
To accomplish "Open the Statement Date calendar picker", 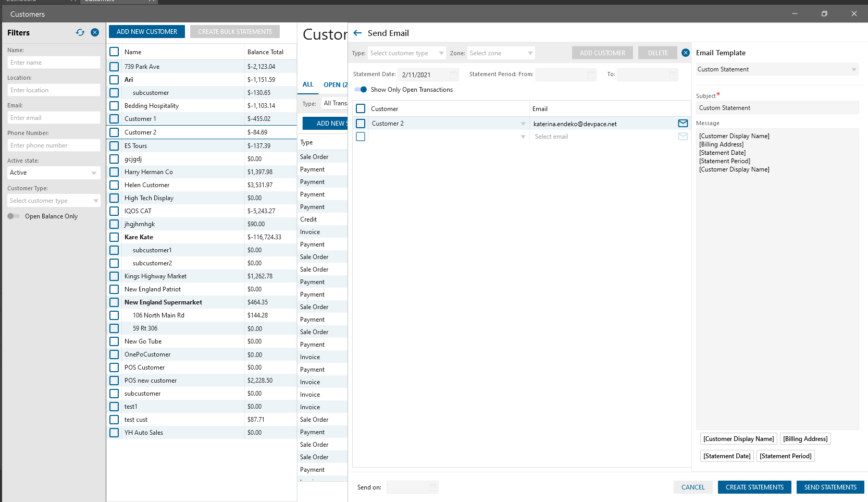I will click(x=453, y=75).
